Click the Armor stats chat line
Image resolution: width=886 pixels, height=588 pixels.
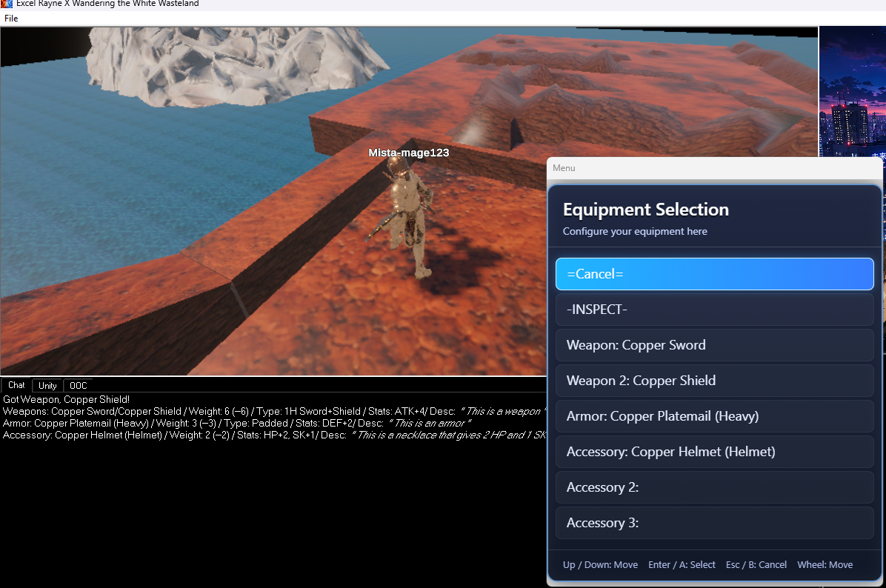click(x=237, y=423)
